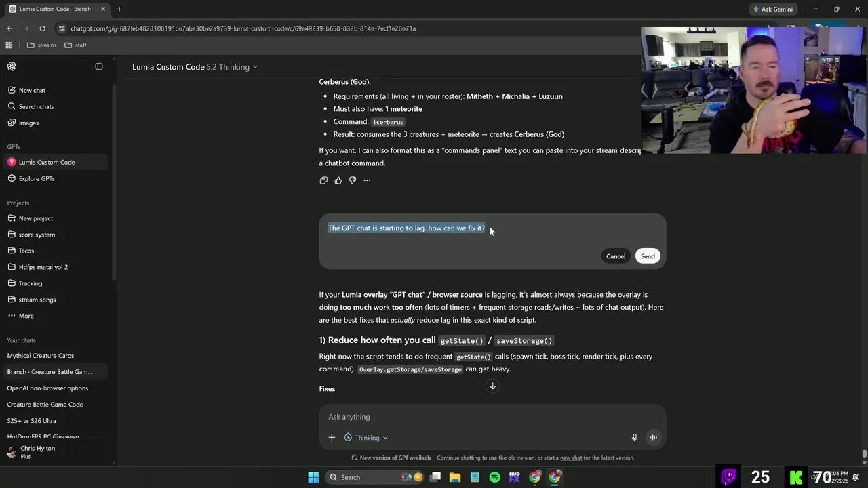868x488 pixels.
Task: Open Spotify from the taskbar
Action: pos(495,477)
